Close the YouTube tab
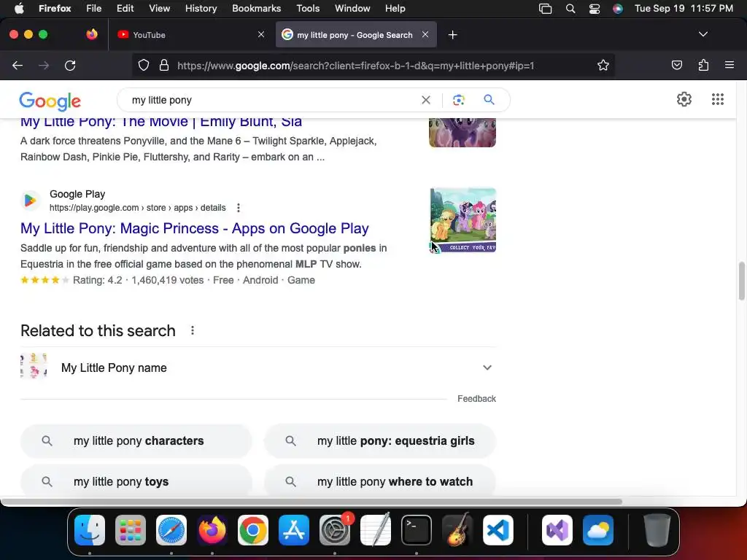747x560 pixels. coord(261,34)
